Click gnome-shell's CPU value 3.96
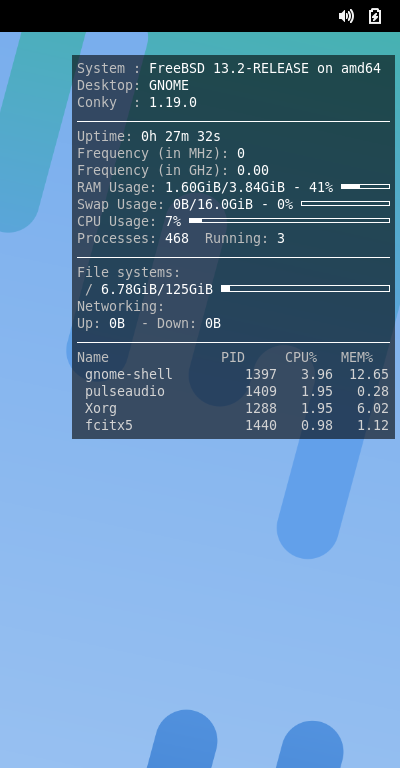The width and height of the screenshot is (400, 768). coord(317,375)
